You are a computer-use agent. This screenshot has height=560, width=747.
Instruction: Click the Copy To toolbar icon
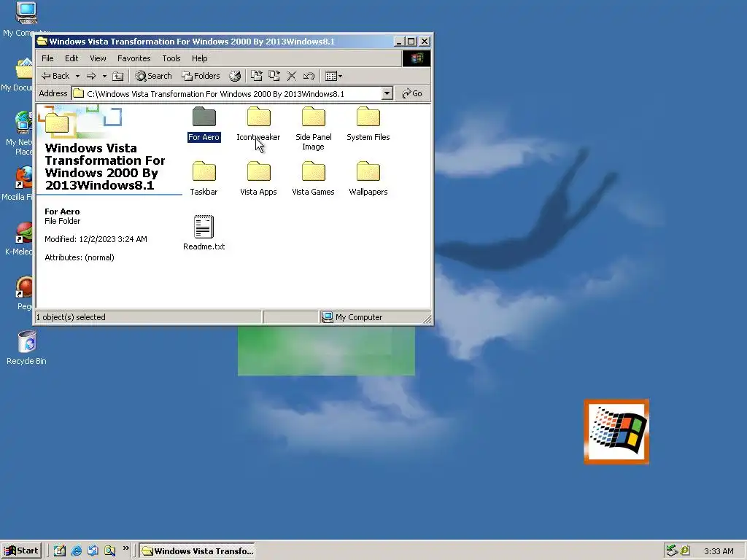(x=274, y=76)
